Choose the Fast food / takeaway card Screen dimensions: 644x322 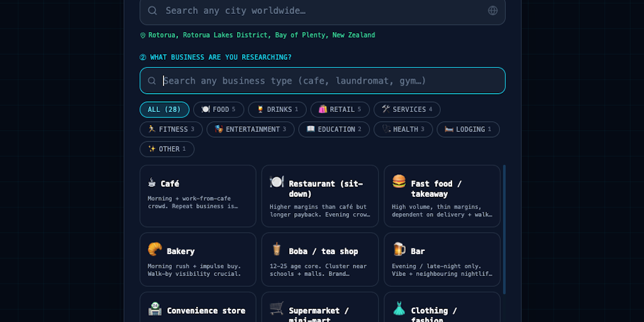[442, 196]
